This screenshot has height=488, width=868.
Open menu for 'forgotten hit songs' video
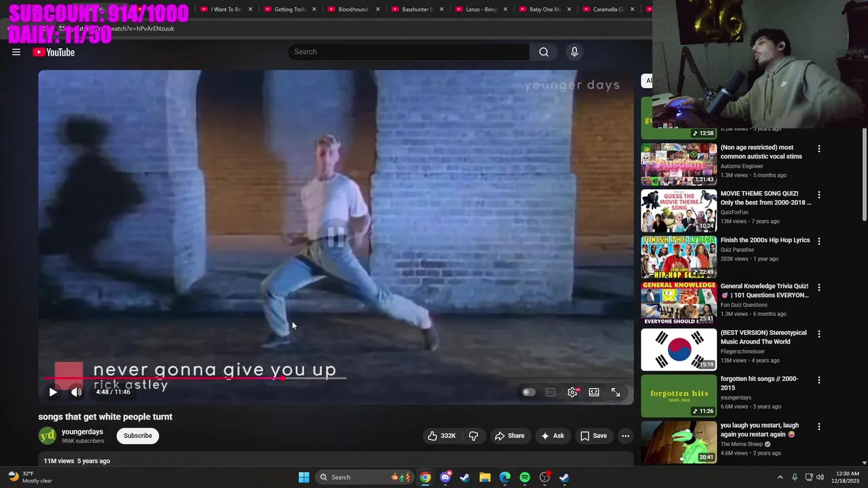(818, 380)
